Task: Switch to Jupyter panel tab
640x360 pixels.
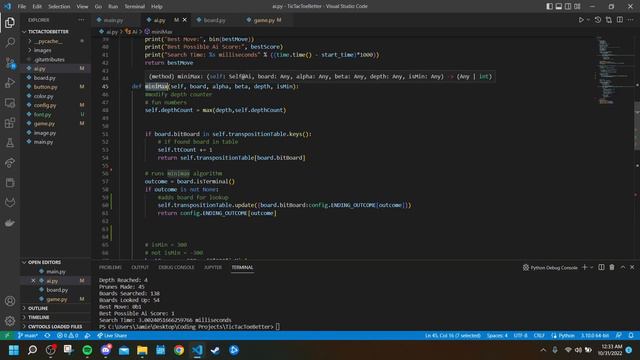Action: point(213,267)
